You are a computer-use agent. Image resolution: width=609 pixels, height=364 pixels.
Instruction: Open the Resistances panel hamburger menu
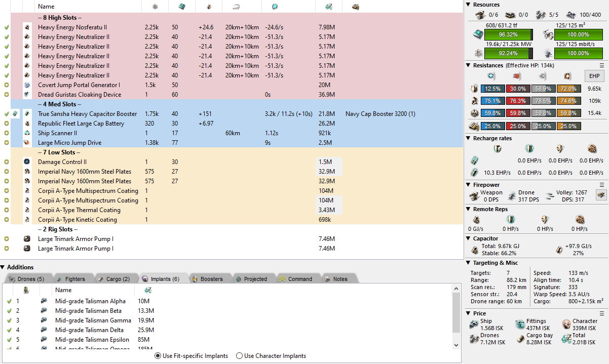[x=602, y=65]
